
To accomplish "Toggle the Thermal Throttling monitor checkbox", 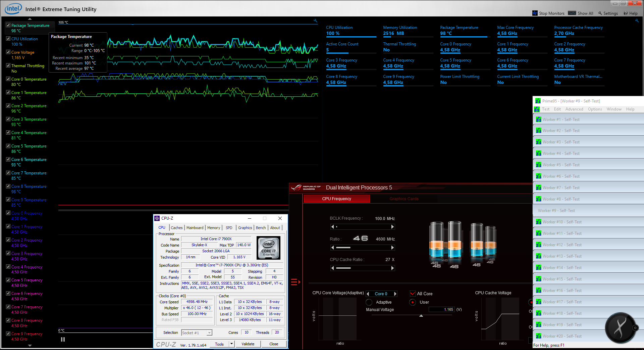I will pyautogui.click(x=8, y=65).
